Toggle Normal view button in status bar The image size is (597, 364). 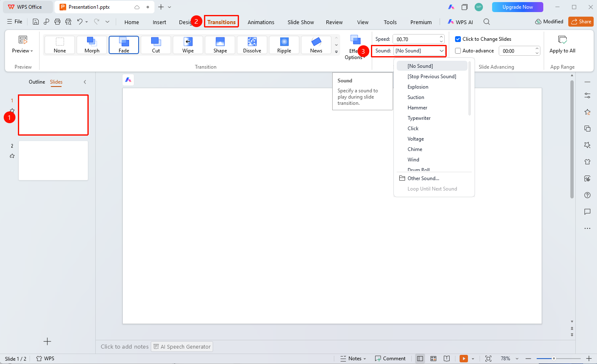420,359
